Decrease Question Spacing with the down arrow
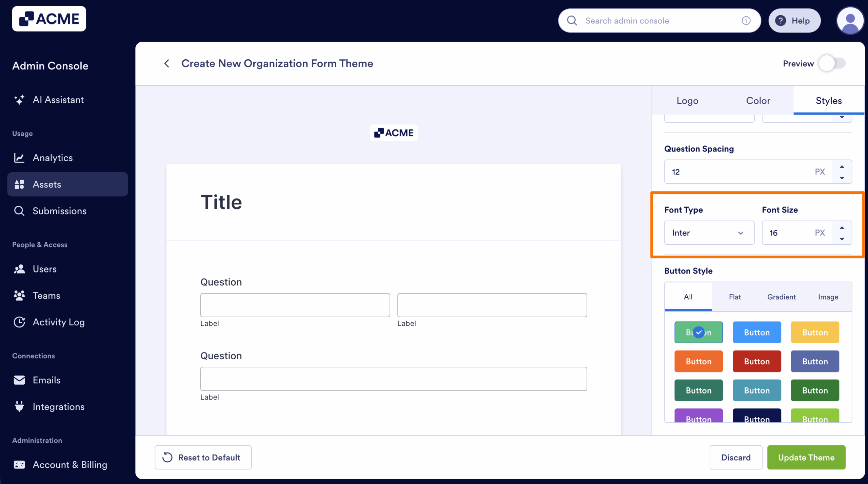The width and height of the screenshot is (868, 484). [x=842, y=177]
